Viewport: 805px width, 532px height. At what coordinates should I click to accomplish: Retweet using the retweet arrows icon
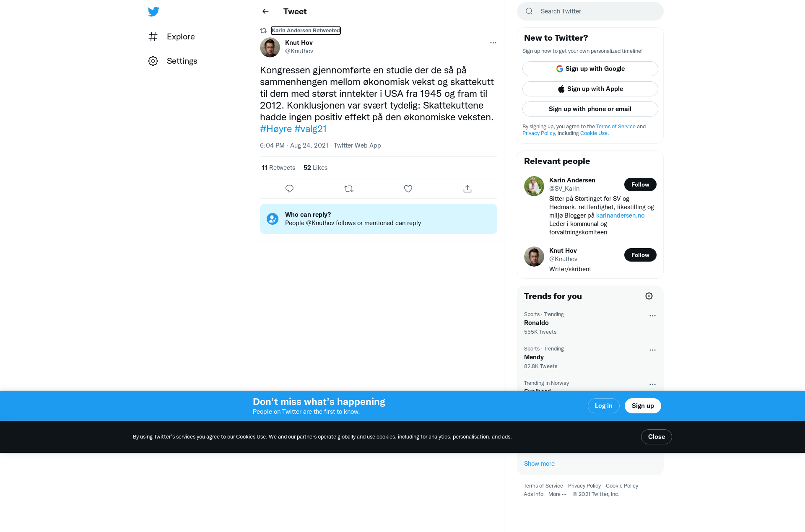coord(349,189)
